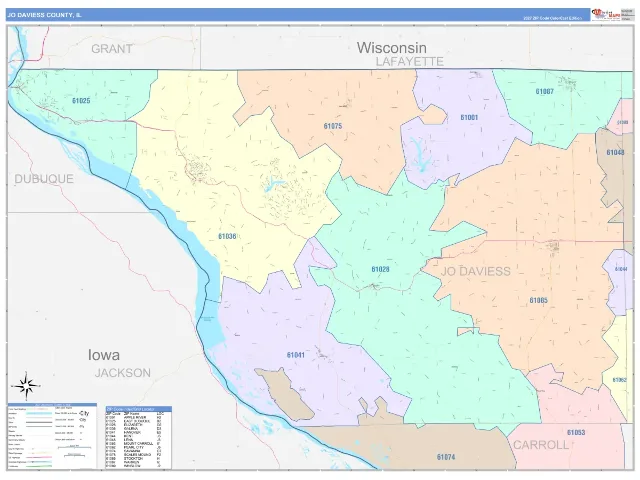Viewport: 640px width, 480px height.
Task: Click the pink US highway line sample in legend
Action: tap(39, 457)
